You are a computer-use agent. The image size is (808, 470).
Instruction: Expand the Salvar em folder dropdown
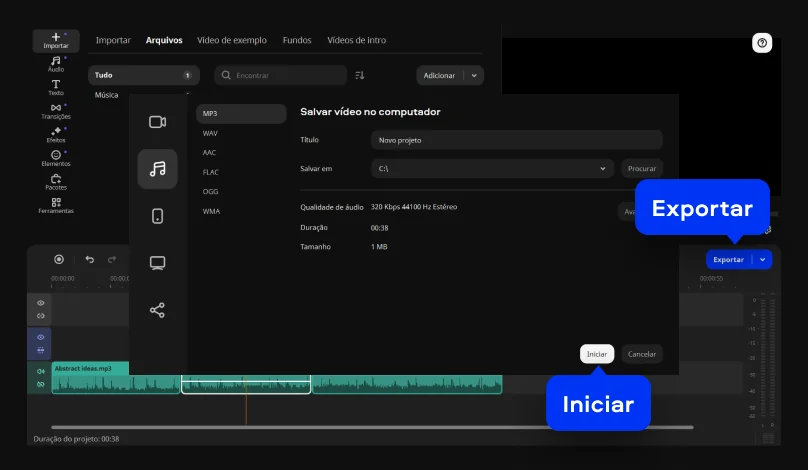tap(603, 169)
